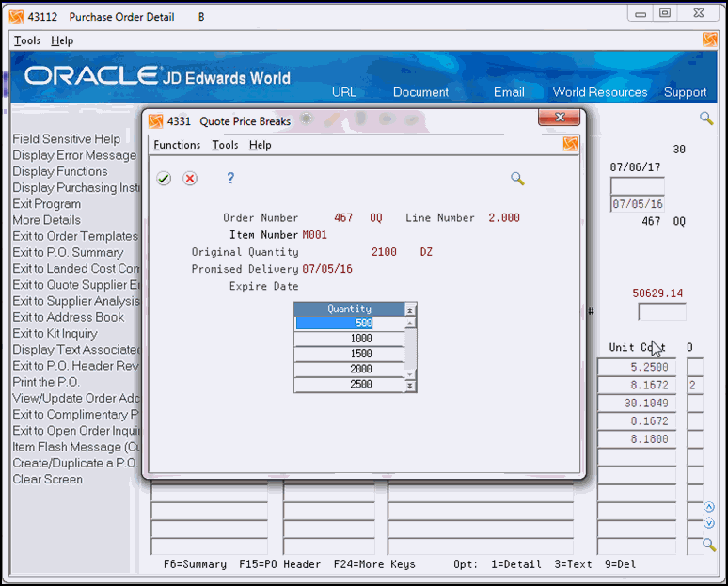The height and width of the screenshot is (586, 728).
Task: Open the Tools menu in Purchase Order Detail
Action: coord(27,40)
